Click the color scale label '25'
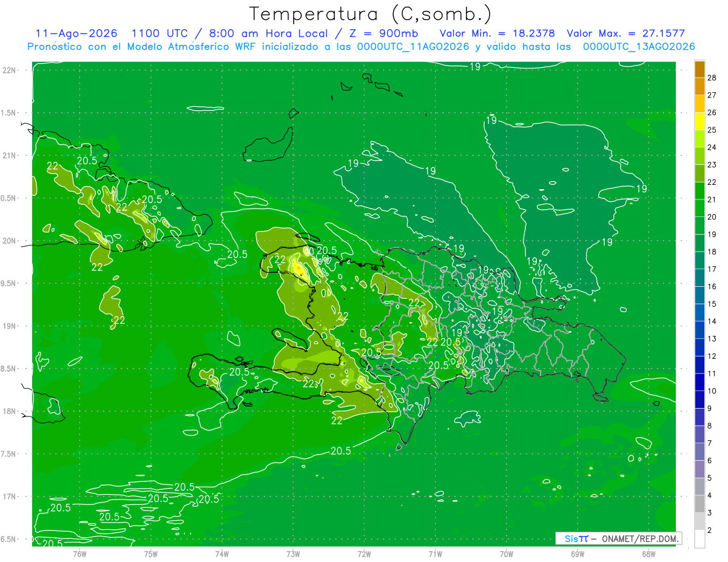The width and height of the screenshot is (728, 562). 712,130
